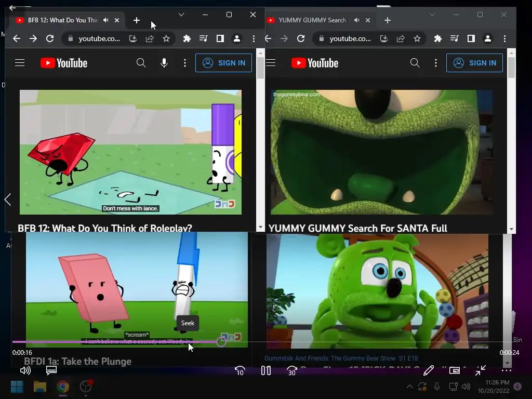Toggle side panel in right Chrome window

(471, 38)
